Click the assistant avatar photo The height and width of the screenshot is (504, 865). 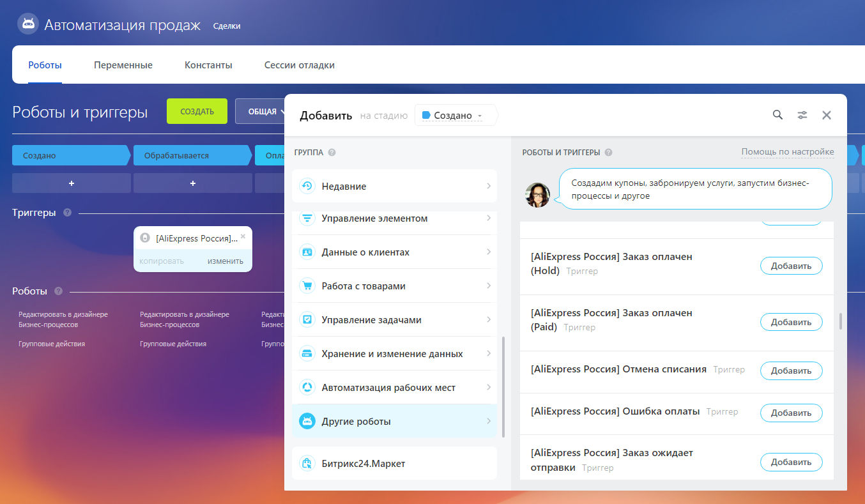click(537, 195)
